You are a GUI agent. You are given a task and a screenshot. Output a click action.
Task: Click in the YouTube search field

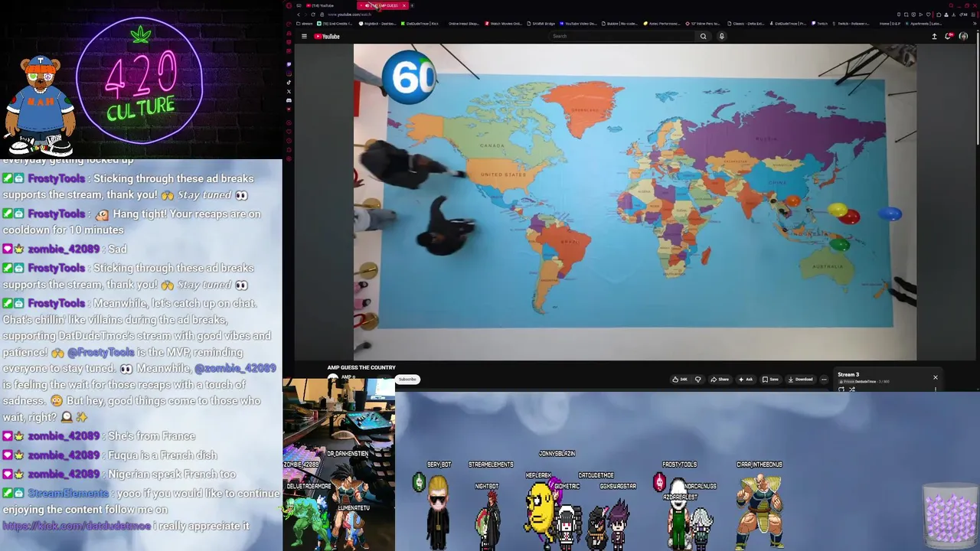[x=623, y=36]
